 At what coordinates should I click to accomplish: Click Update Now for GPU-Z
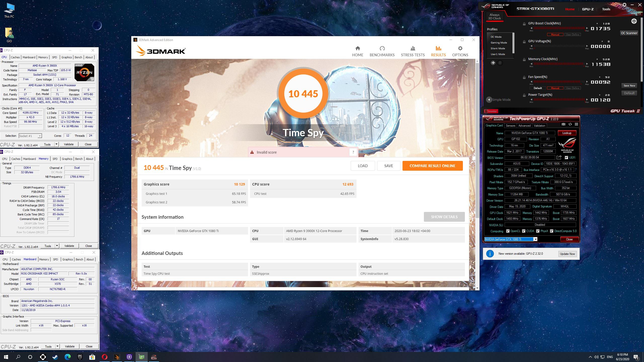click(567, 254)
